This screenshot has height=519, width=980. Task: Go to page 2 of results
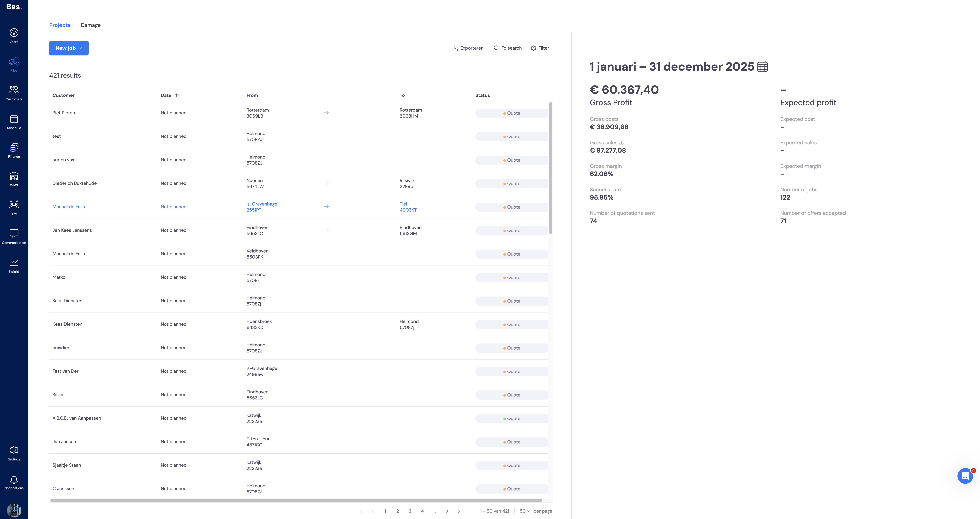(x=397, y=511)
